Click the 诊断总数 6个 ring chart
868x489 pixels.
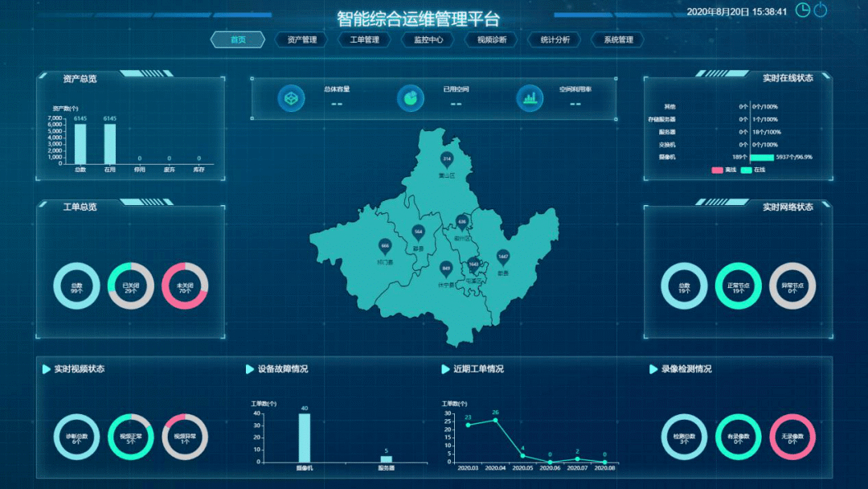pos(76,437)
